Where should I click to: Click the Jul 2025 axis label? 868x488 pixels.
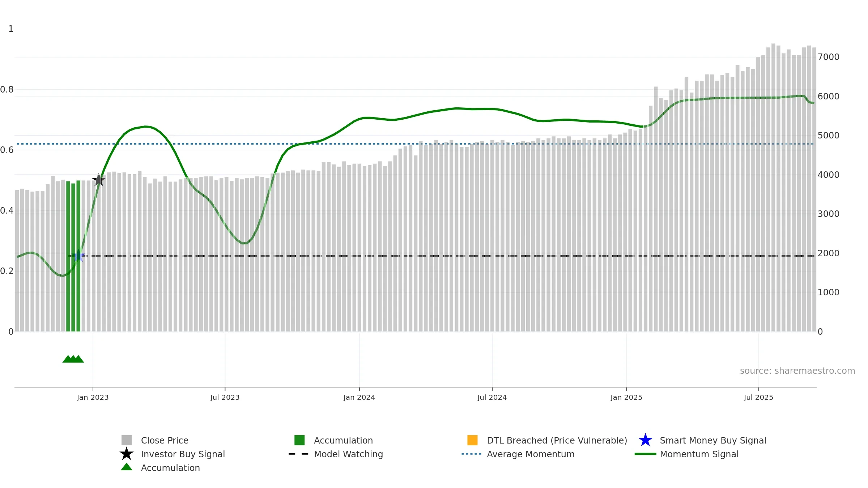758,398
